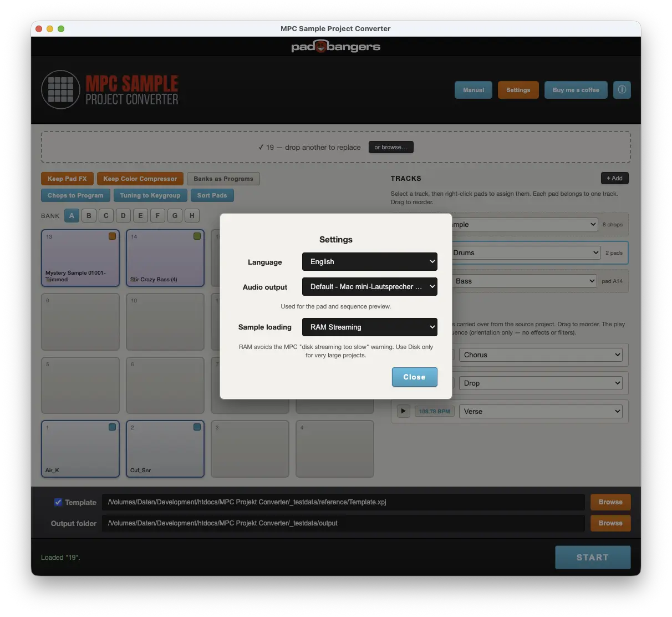The height and width of the screenshot is (617, 672).
Task: Select pad 1 Air_K
Action: pos(80,449)
